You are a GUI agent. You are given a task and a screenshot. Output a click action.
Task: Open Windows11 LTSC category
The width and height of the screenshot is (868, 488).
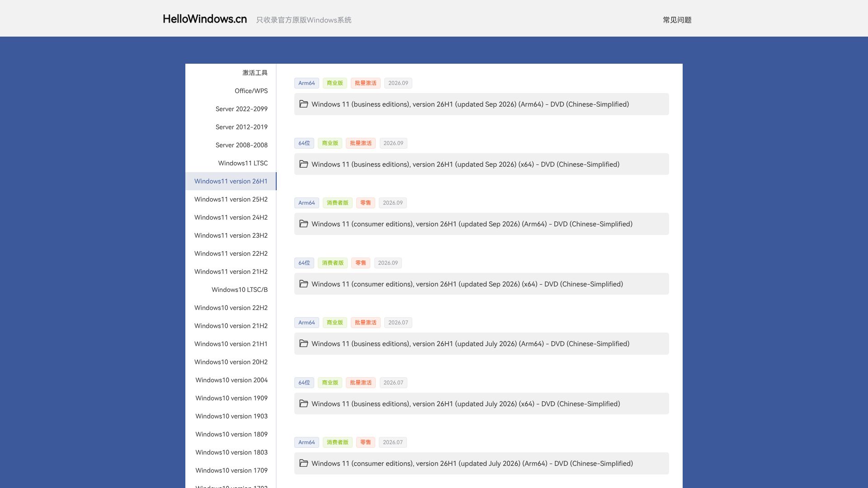231,163
